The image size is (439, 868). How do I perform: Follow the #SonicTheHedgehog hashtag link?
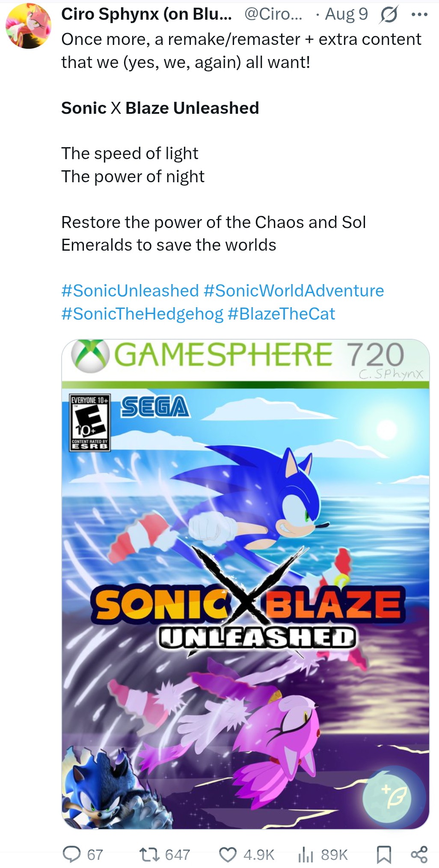coord(142,314)
